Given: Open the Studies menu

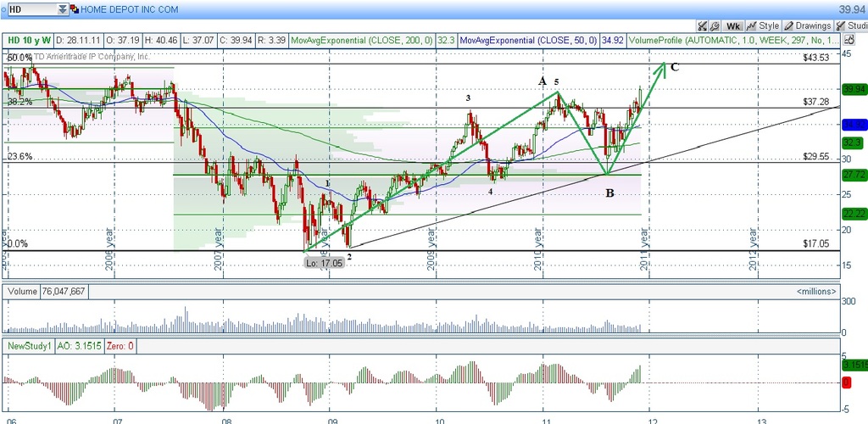Looking at the screenshot, I should 851,26.
